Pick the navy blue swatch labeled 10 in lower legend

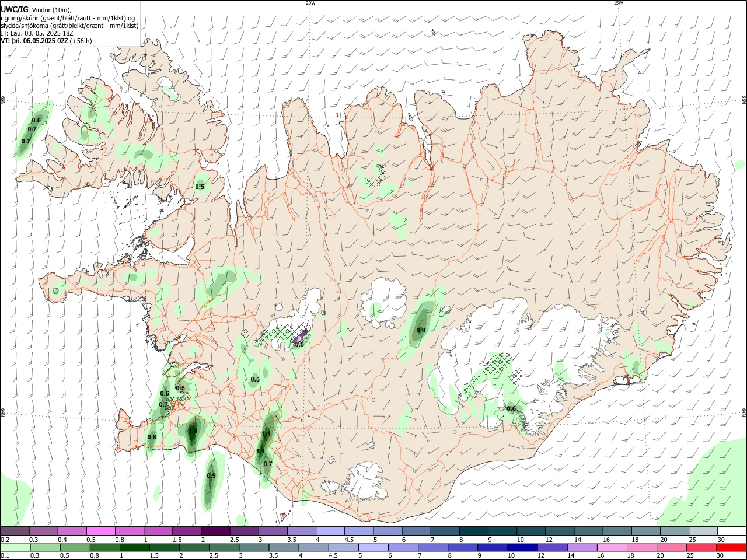tap(522, 548)
